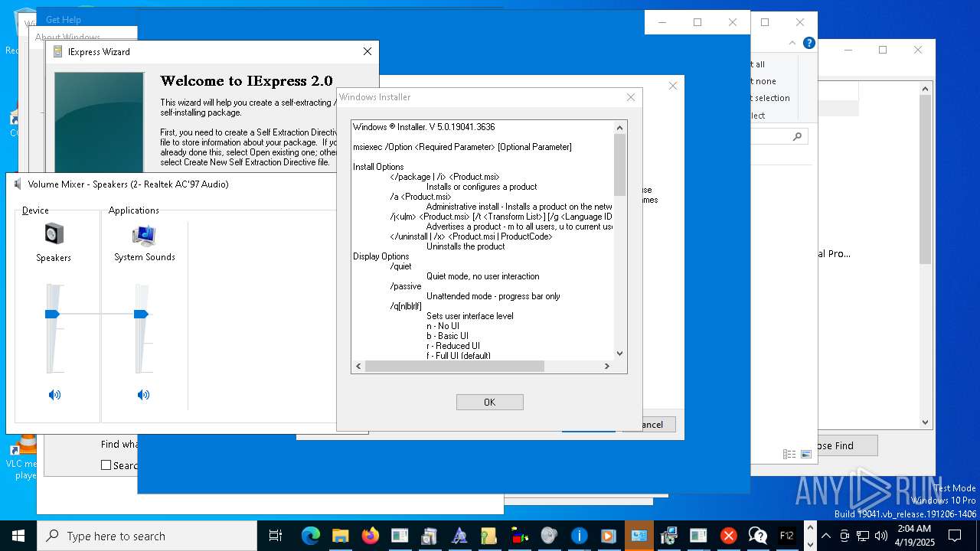Image resolution: width=980 pixels, height=551 pixels.
Task: Click OK in the Windows Installer dialog
Action: pos(490,402)
